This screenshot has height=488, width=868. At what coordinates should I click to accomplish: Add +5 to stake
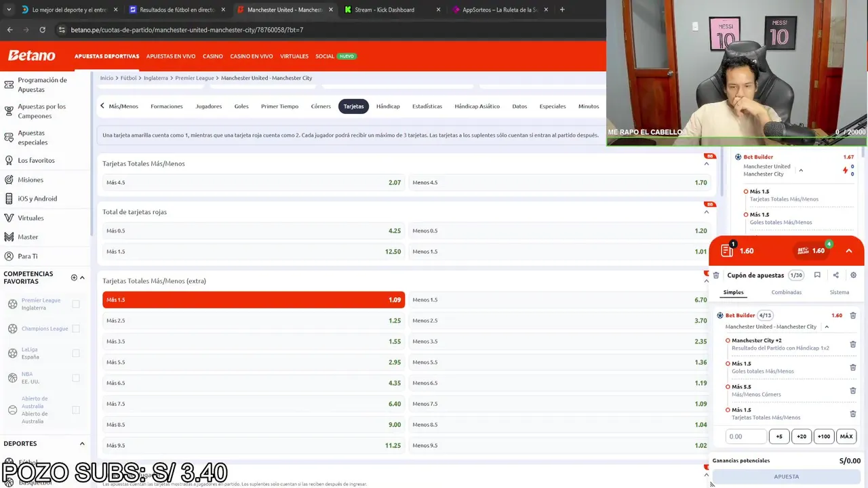tap(779, 436)
